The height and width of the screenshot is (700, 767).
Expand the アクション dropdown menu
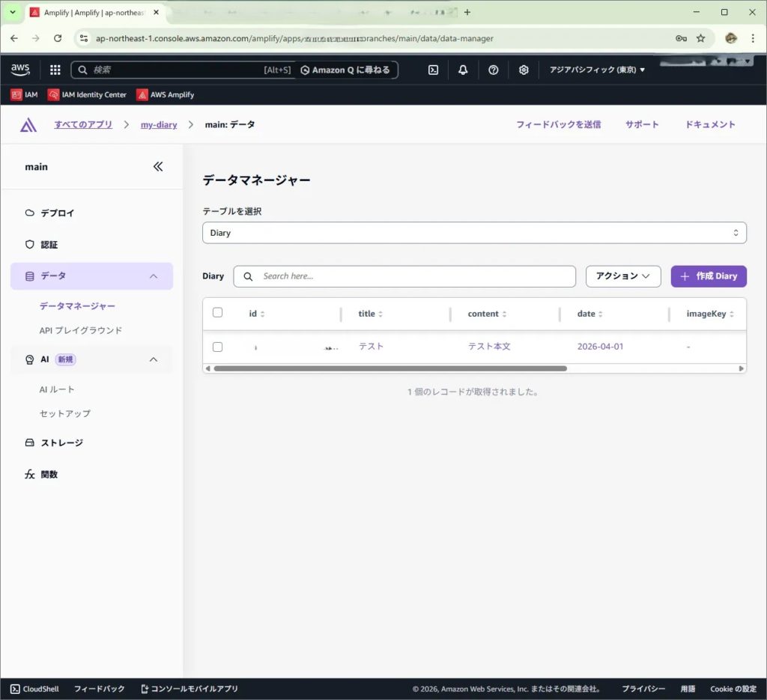click(x=622, y=276)
